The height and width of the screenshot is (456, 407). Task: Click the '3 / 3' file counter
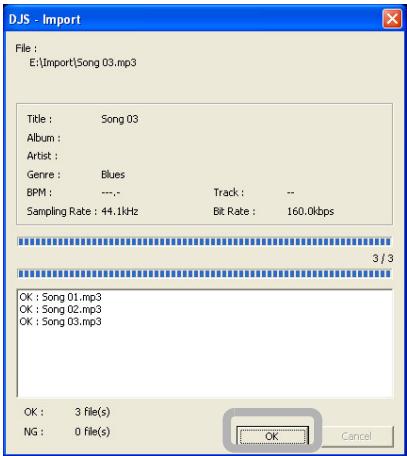click(383, 258)
